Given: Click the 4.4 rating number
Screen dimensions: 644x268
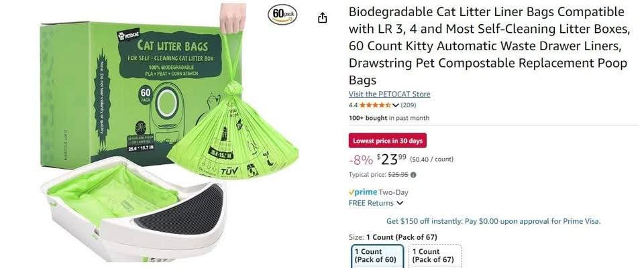Looking at the screenshot, I should pyautogui.click(x=354, y=105).
